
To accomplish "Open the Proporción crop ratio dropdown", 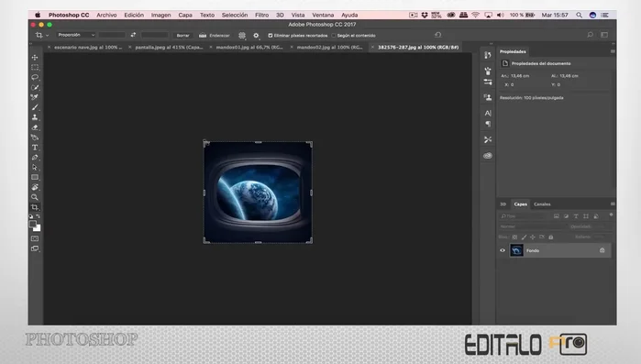I will click(x=76, y=35).
